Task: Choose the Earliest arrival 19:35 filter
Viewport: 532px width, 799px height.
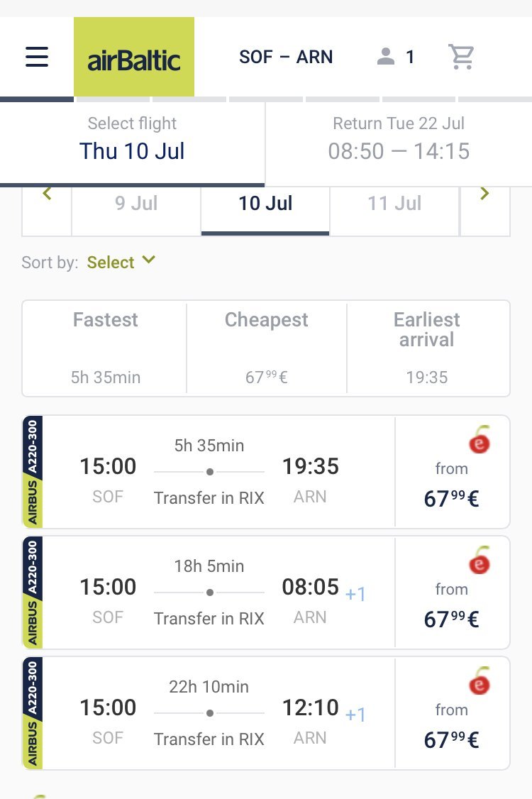Action: pos(427,348)
